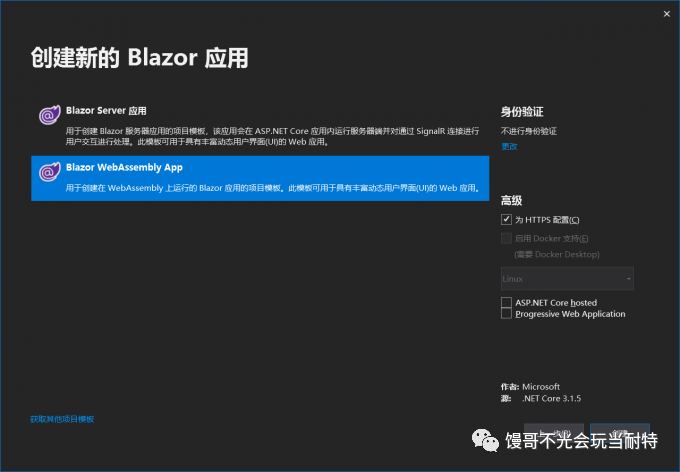The height and width of the screenshot is (472, 680).
Task: Check the ASP.NET Core hosted option
Action: click(506, 302)
